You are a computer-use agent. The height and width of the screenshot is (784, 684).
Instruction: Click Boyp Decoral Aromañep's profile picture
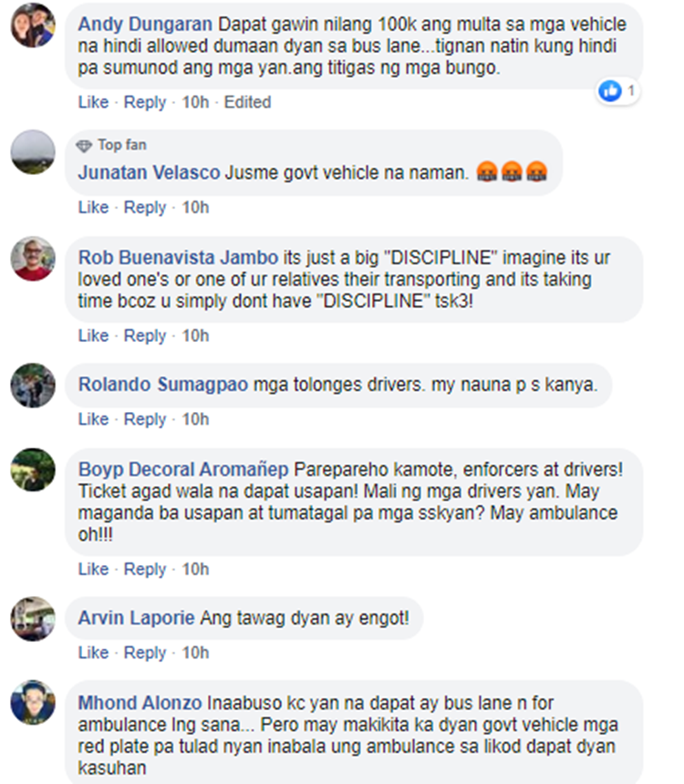pyautogui.click(x=33, y=469)
